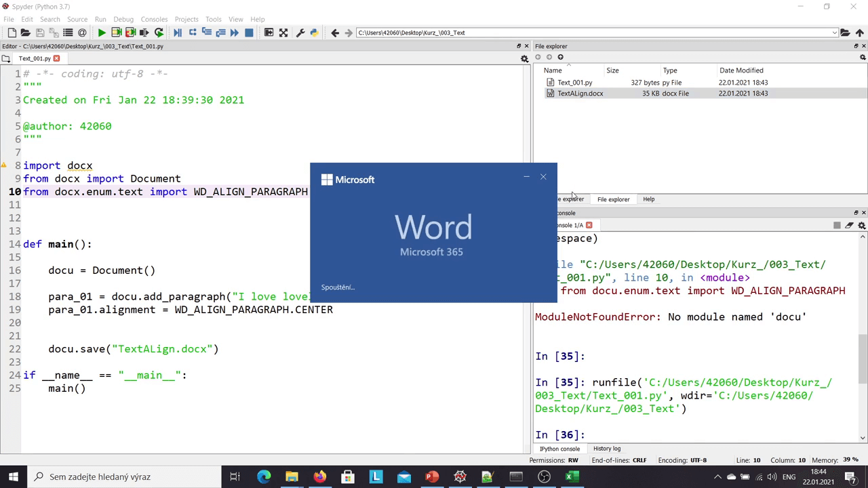This screenshot has height=488, width=868.
Task: Switch to the File explorer tab
Action: [613, 199]
